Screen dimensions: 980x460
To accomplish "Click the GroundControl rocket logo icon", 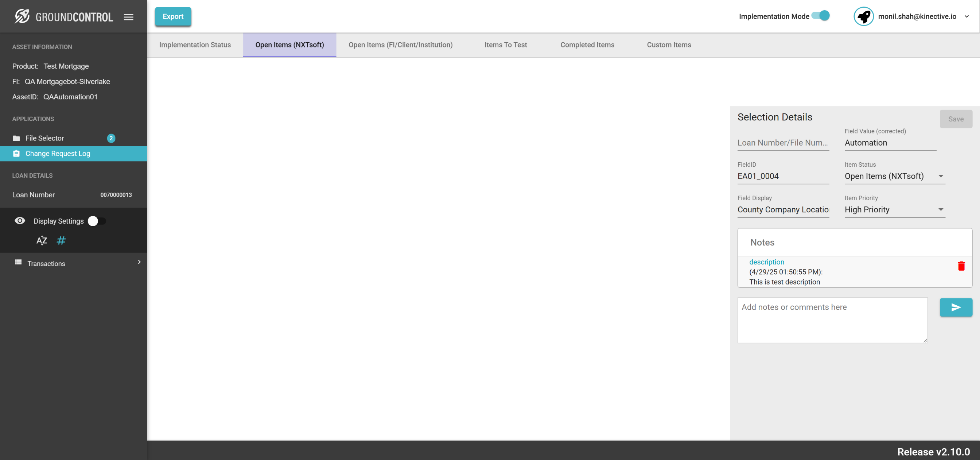I will pyautogui.click(x=22, y=16).
